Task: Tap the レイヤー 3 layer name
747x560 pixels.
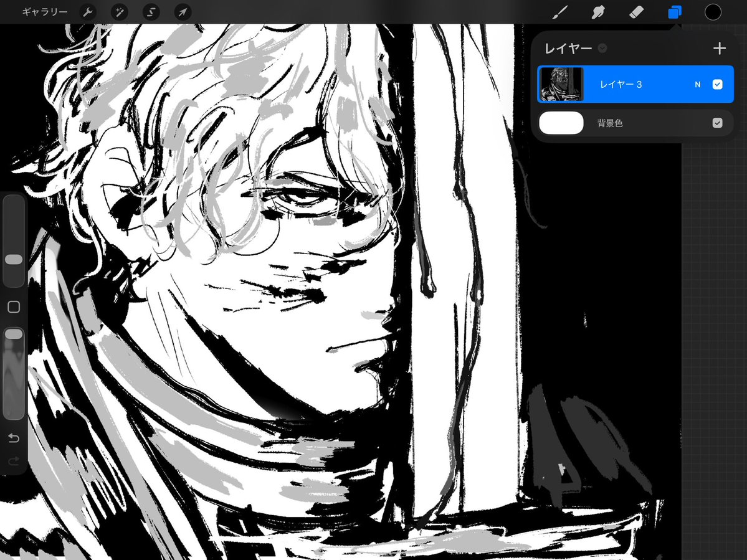Action: 621,84
